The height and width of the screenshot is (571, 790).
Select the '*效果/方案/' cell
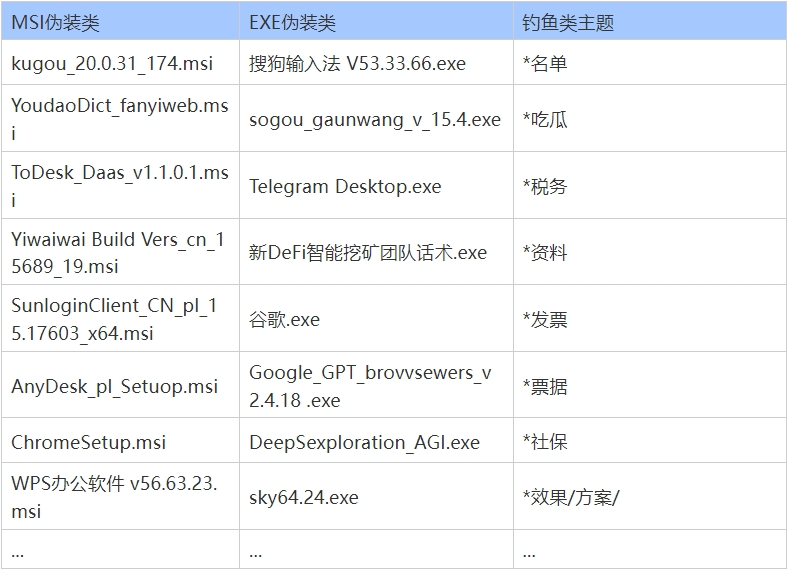pyautogui.click(x=650, y=496)
